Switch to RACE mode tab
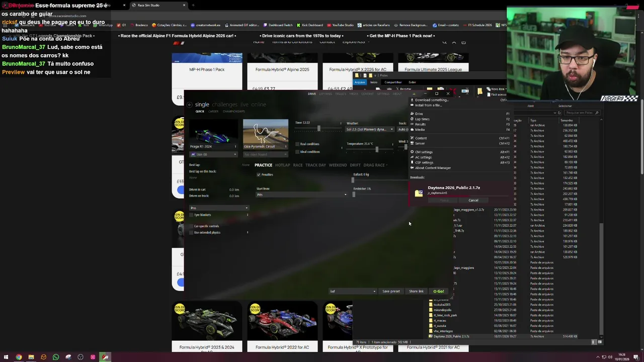 298,165
